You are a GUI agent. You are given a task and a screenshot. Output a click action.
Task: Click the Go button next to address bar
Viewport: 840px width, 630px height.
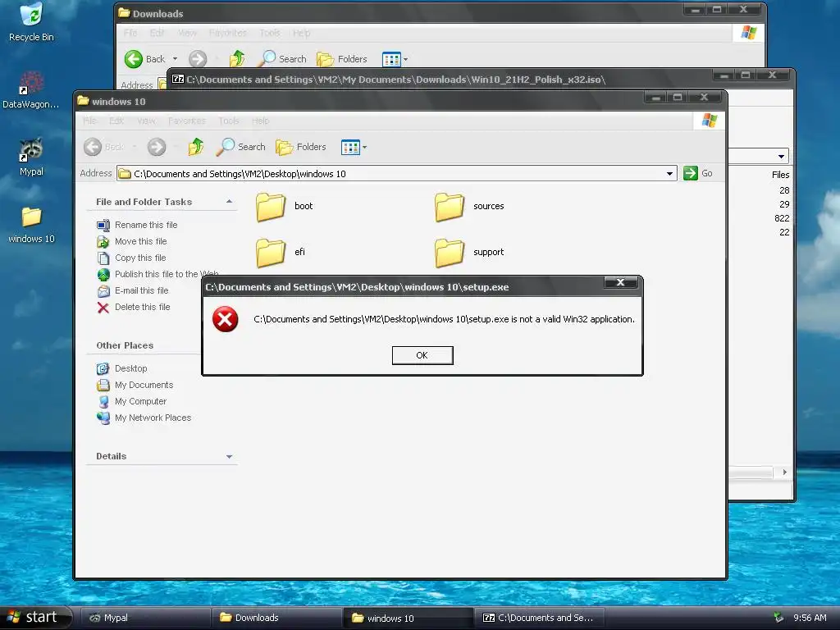point(699,174)
